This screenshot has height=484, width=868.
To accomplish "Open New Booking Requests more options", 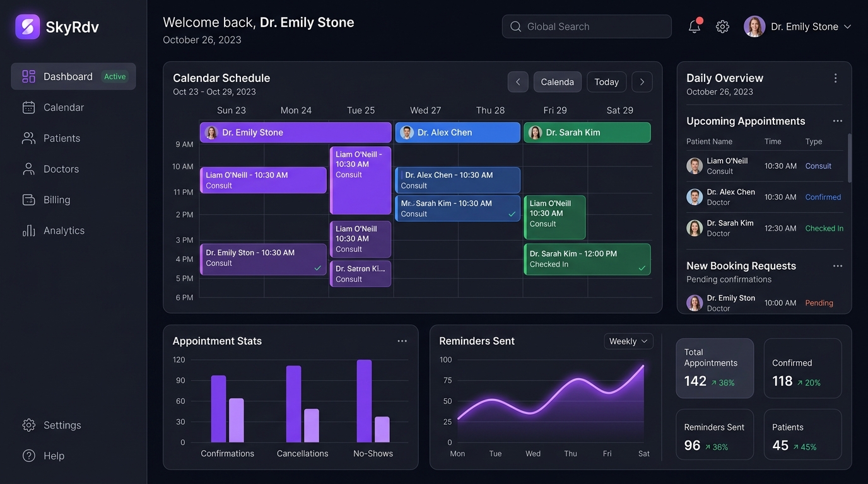I will tap(837, 266).
